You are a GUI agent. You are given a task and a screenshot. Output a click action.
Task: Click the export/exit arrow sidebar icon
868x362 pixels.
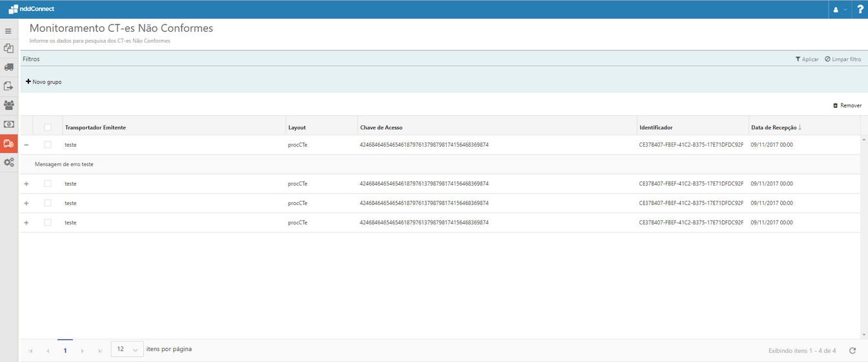[x=8, y=86]
